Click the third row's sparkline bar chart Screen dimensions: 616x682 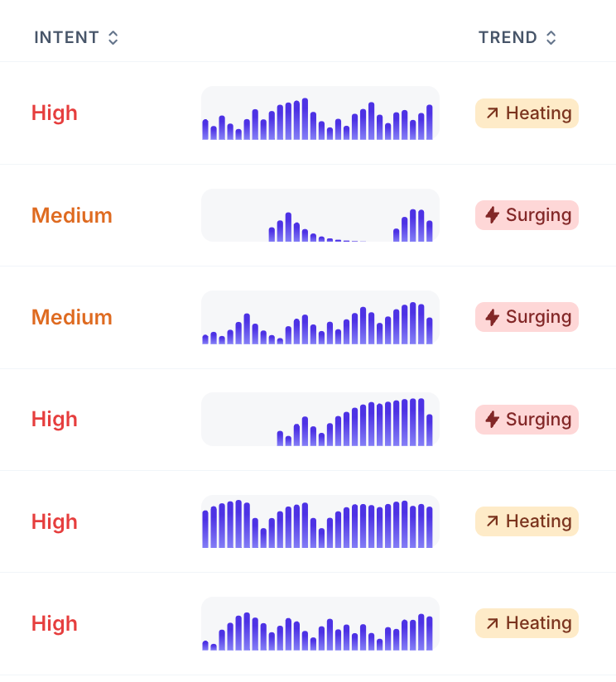tap(320, 317)
